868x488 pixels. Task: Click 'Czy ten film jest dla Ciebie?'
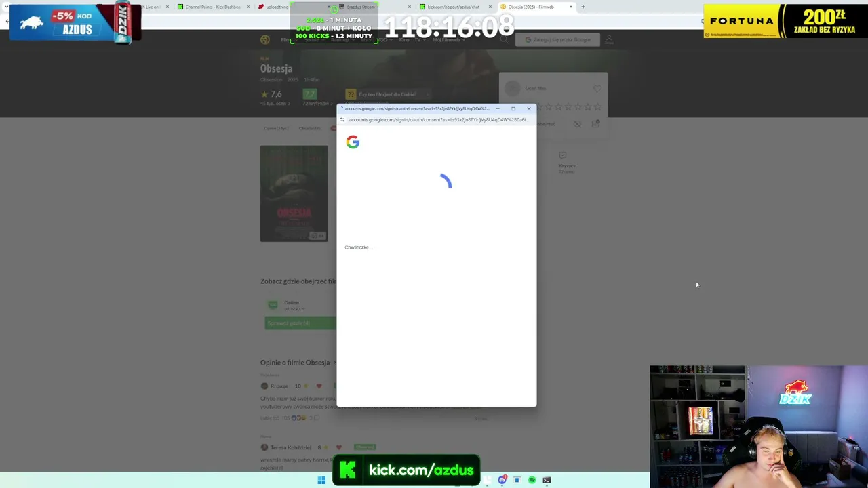coord(387,94)
